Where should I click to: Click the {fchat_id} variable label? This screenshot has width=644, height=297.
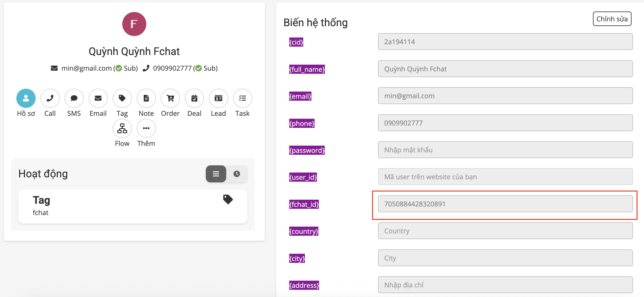pyautogui.click(x=304, y=204)
